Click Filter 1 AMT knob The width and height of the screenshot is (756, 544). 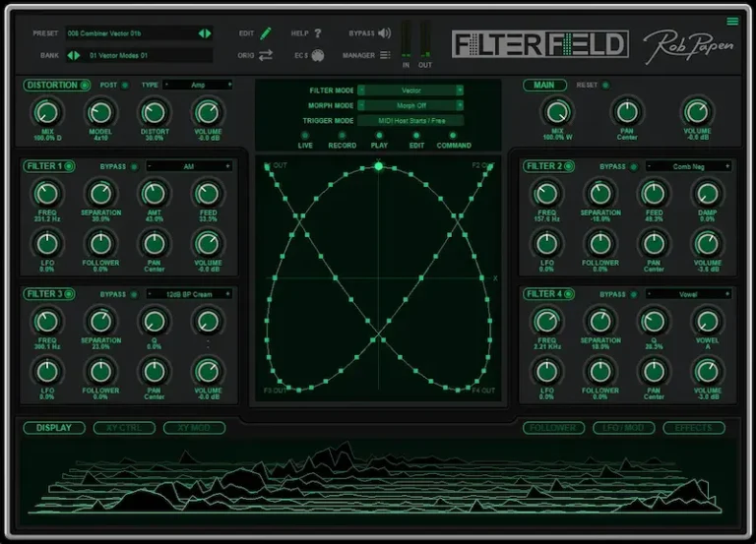[x=155, y=194]
